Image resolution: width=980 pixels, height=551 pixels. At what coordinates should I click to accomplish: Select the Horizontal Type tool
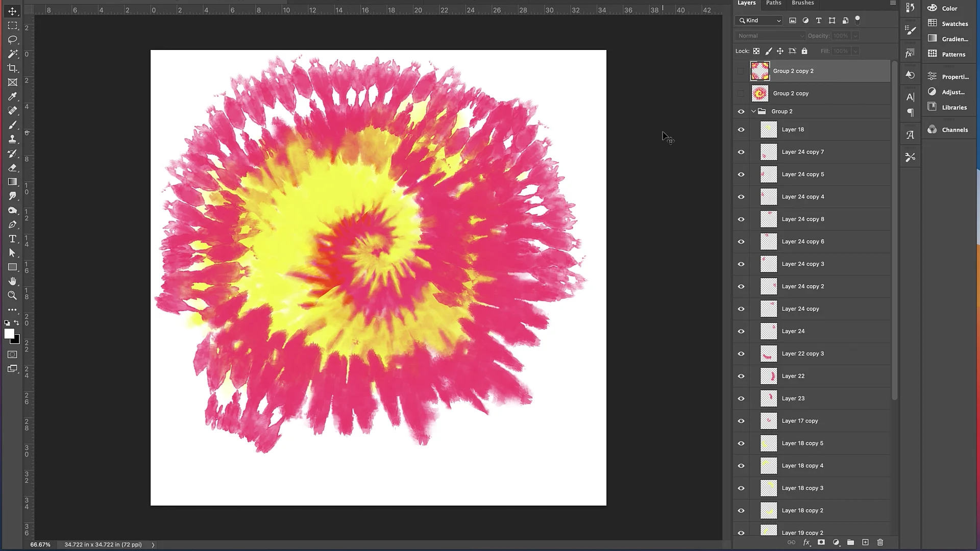tap(12, 239)
